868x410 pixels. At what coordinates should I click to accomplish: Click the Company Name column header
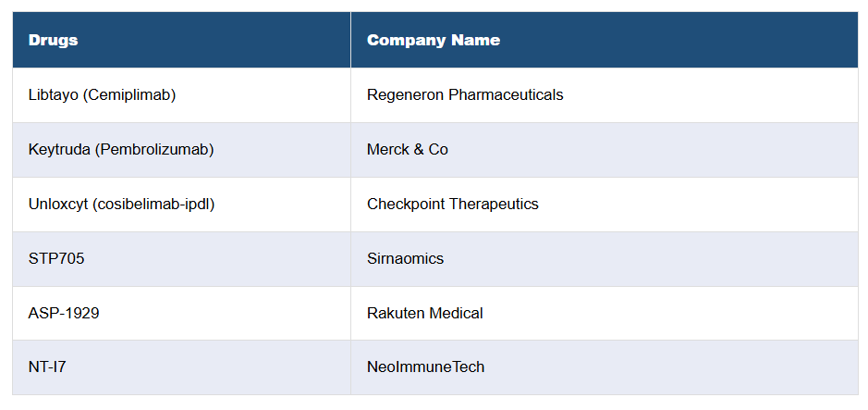tap(433, 41)
